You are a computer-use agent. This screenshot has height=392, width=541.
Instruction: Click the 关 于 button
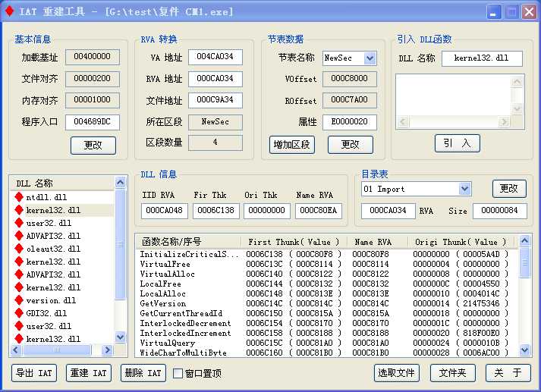(x=508, y=373)
